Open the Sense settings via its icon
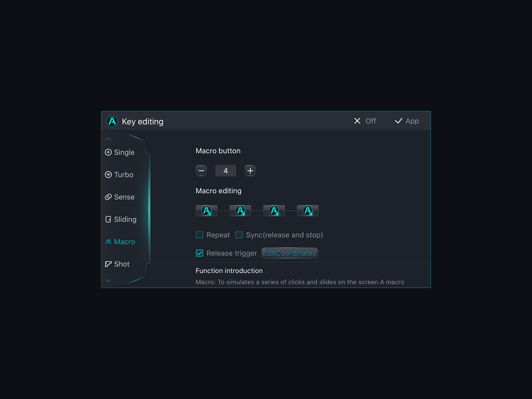532x399 pixels. point(108,197)
